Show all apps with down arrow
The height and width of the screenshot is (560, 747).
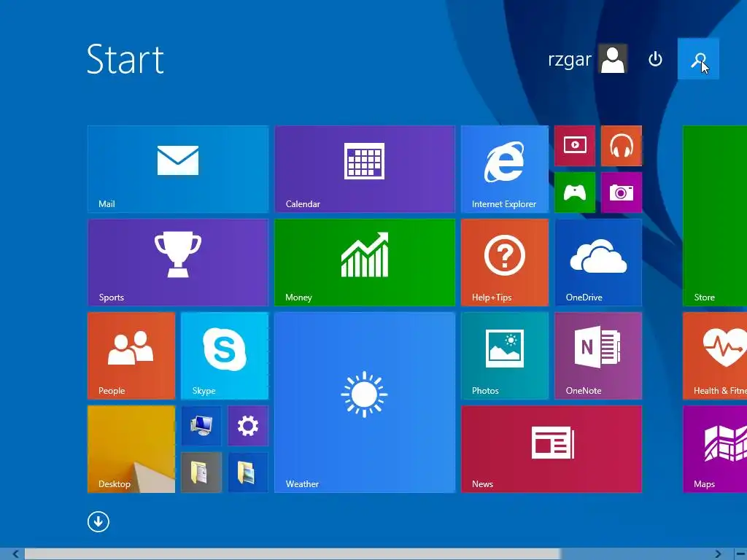pyautogui.click(x=98, y=521)
